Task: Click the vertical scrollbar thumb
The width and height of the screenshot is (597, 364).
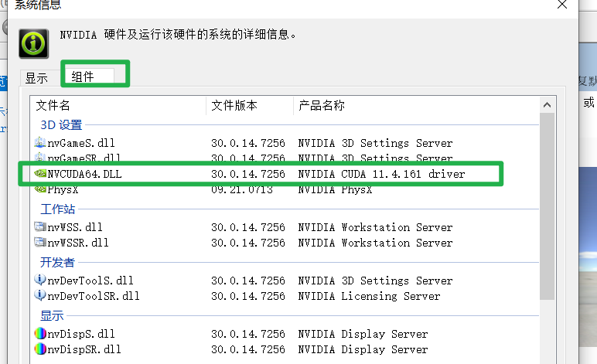Action: pos(548,206)
